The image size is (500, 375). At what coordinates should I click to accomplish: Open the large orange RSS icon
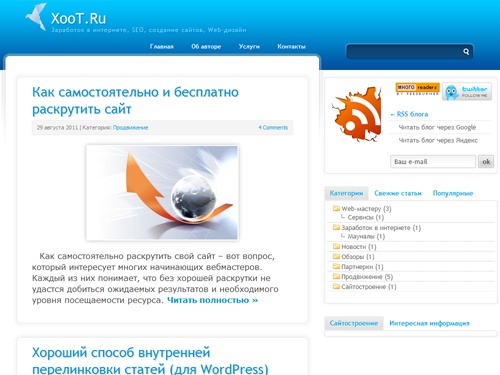pyautogui.click(x=356, y=114)
